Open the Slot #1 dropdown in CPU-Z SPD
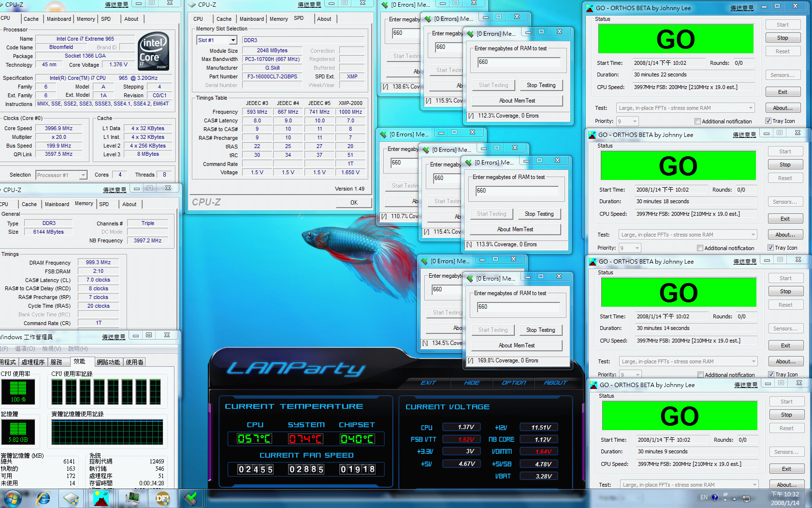The height and width of the screenshot is (508, 812). (x=233, y=40)
